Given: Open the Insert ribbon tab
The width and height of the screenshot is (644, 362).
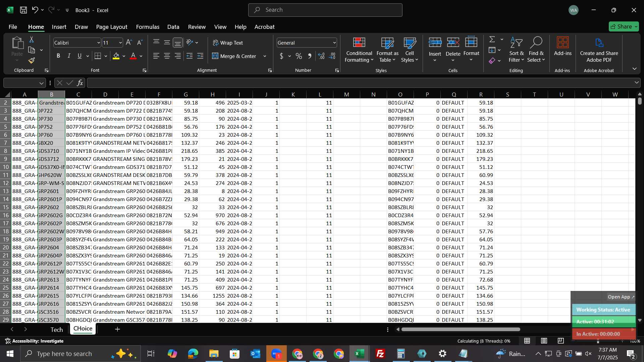Looking at the screenshot, I should click(x=59, y=27).
